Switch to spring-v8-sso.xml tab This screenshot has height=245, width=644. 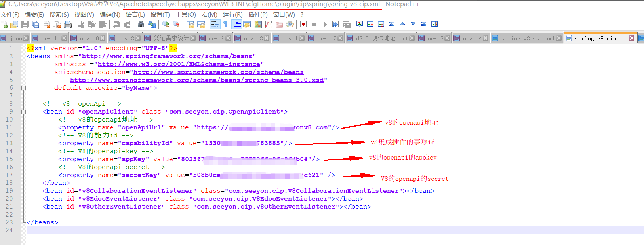(526, 38)
